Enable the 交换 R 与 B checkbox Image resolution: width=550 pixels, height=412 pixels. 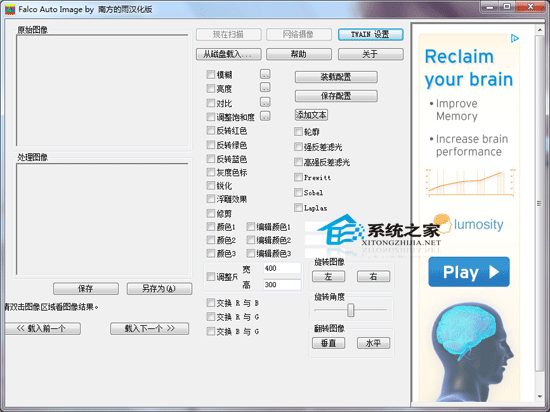[210, 303]
